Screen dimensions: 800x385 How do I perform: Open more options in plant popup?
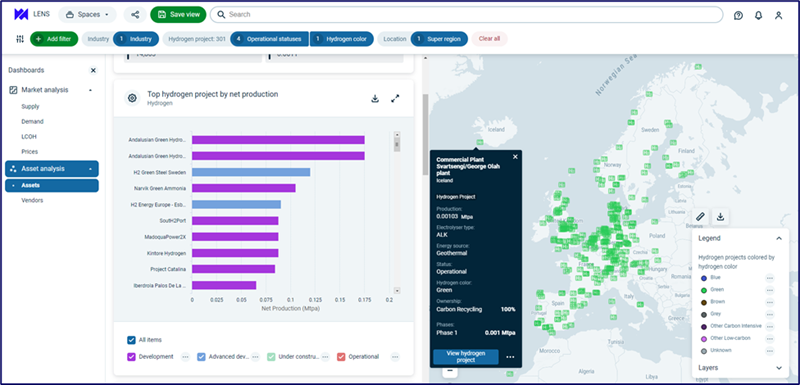[510, 357]
